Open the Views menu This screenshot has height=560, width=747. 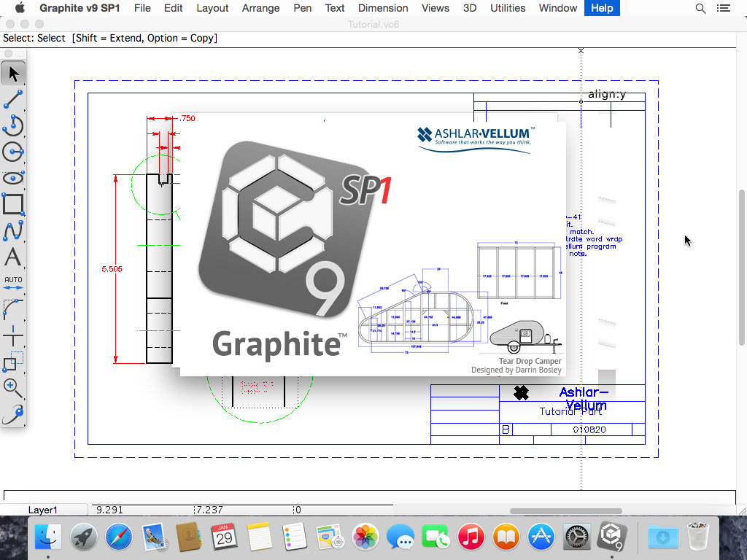tap(435, 8)
